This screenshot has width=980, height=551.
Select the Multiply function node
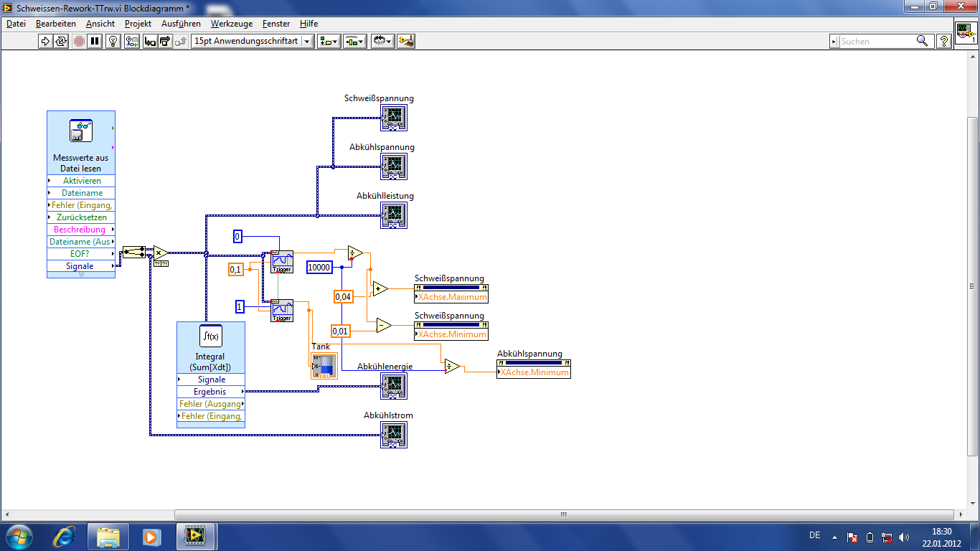pos(161,253)
